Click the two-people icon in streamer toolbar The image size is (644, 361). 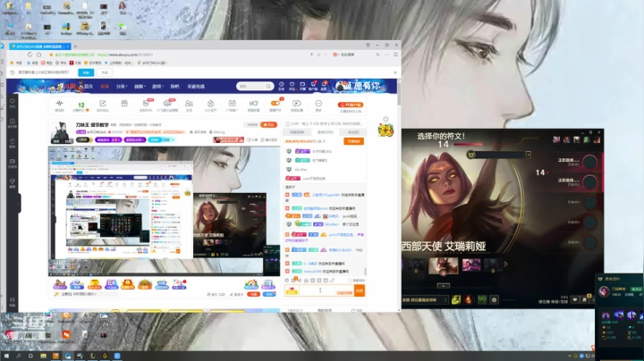tap(189, 105)
